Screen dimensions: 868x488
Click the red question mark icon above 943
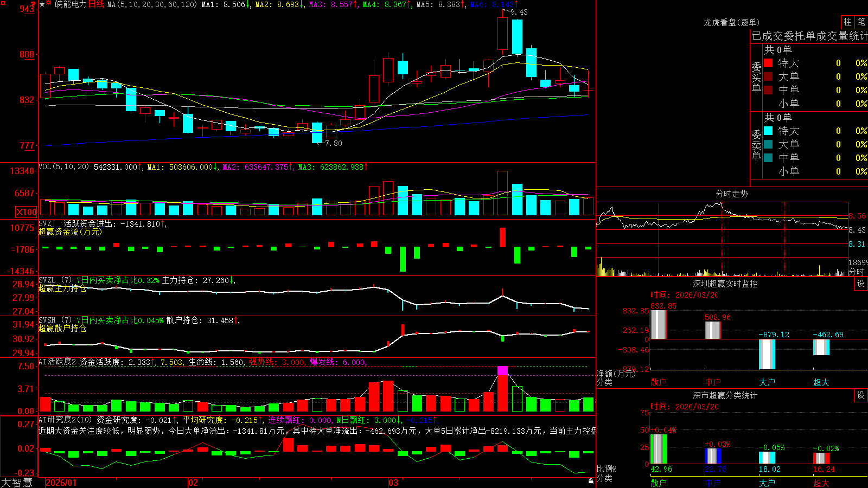(x=33, y=4)
